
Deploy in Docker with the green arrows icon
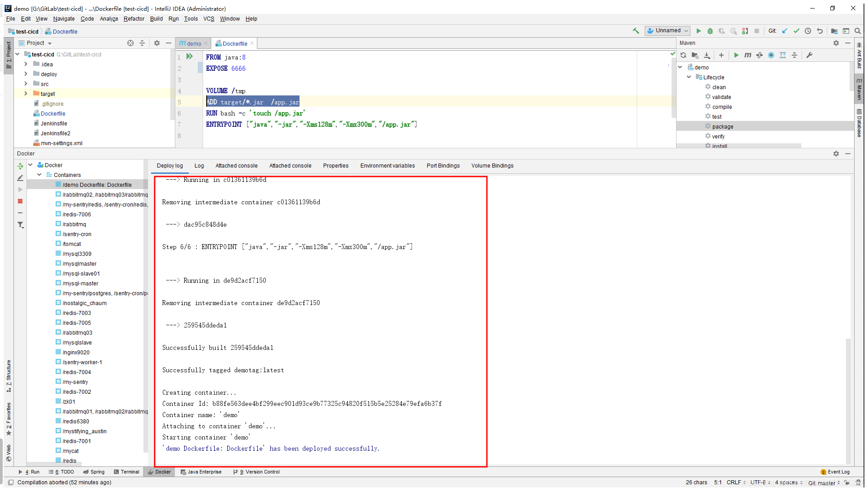coord(20,166)
